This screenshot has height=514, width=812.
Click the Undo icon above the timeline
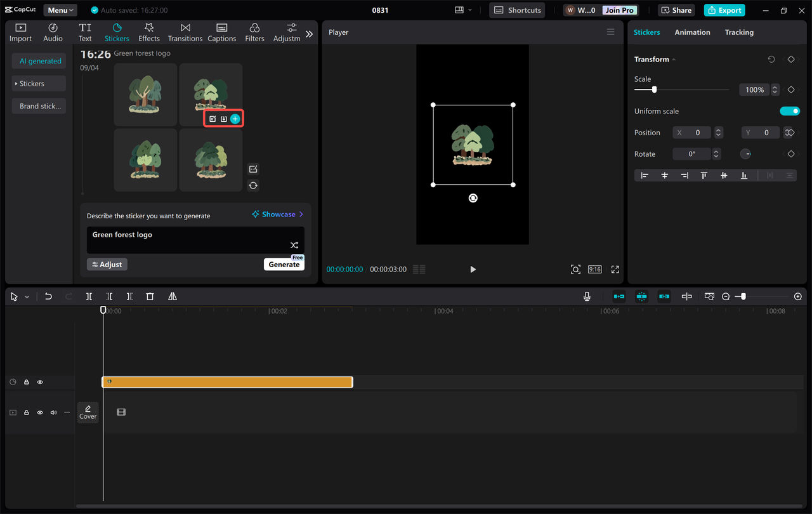48,296
